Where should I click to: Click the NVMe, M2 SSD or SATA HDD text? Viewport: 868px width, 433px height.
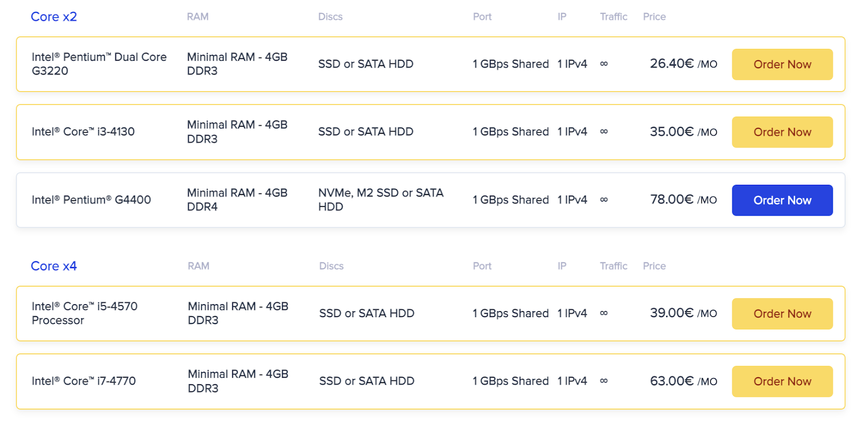point(381,200)
